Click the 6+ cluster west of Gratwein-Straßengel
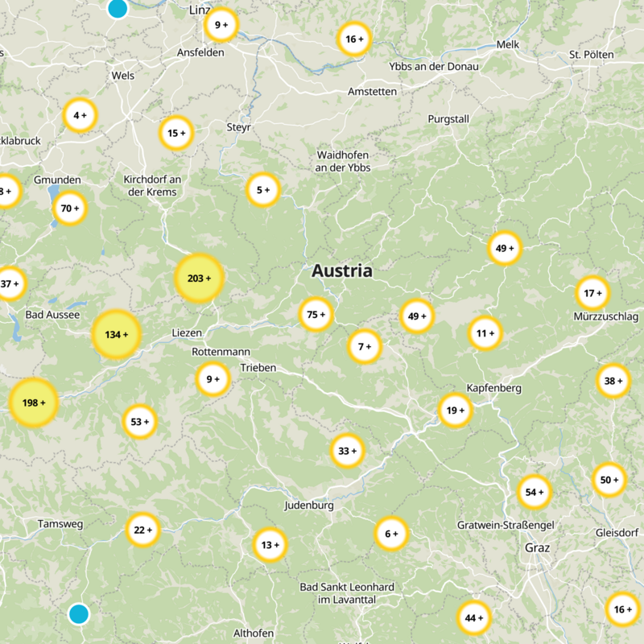Screen dimensions: 644x644 click(390, 533)
